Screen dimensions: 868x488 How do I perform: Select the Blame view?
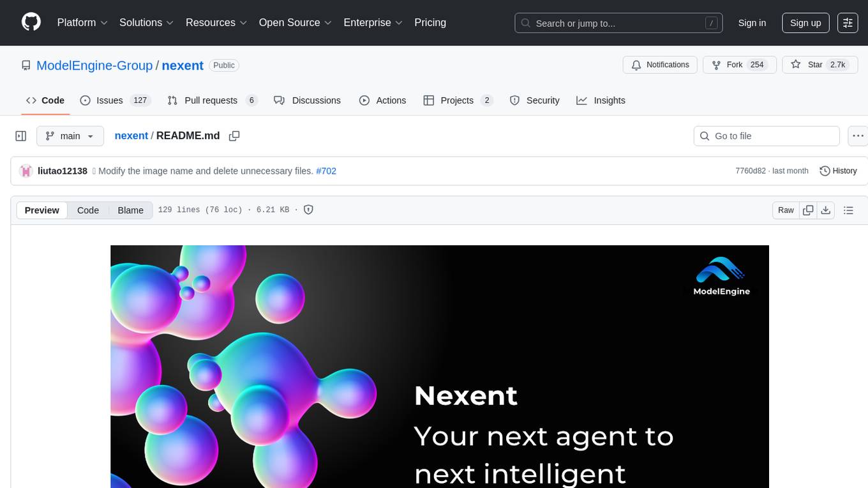coord(130,210)
